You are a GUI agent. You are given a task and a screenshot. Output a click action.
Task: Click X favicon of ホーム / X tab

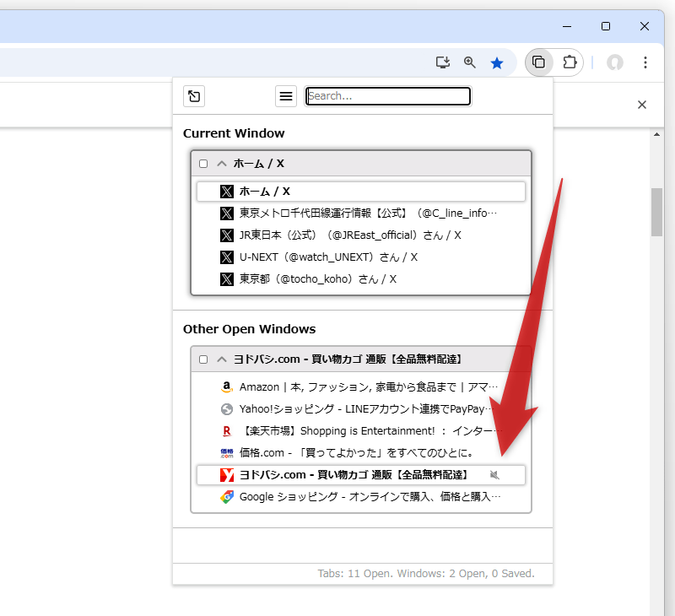(x=227, y=192)
